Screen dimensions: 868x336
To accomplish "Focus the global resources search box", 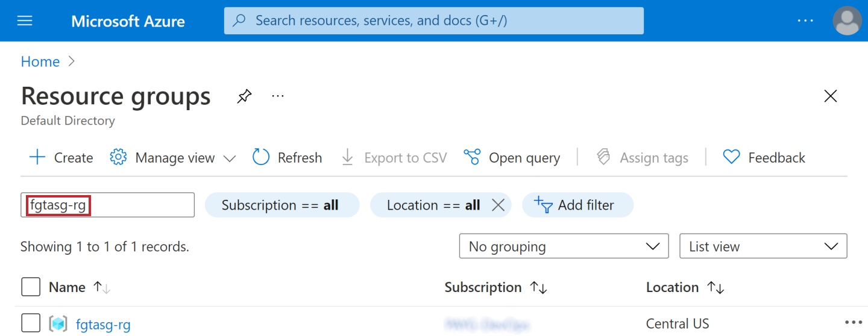I will tap(434, 20).
